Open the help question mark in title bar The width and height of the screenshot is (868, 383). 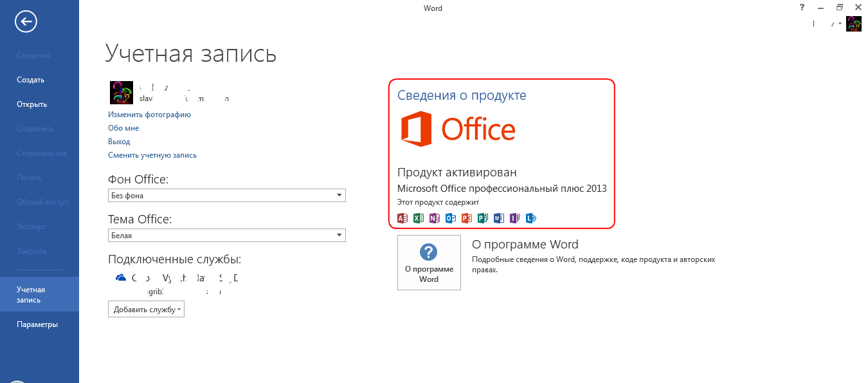click(x=802, y=7)
